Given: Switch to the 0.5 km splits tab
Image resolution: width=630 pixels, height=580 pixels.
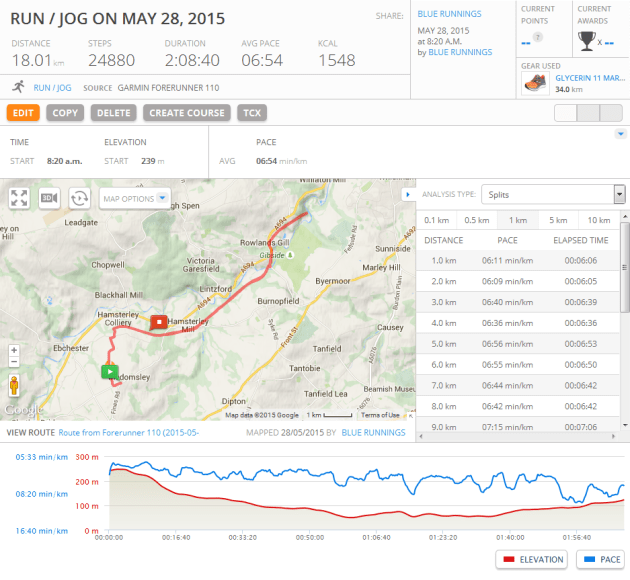Looking at the screenshot, I should 477,220.
